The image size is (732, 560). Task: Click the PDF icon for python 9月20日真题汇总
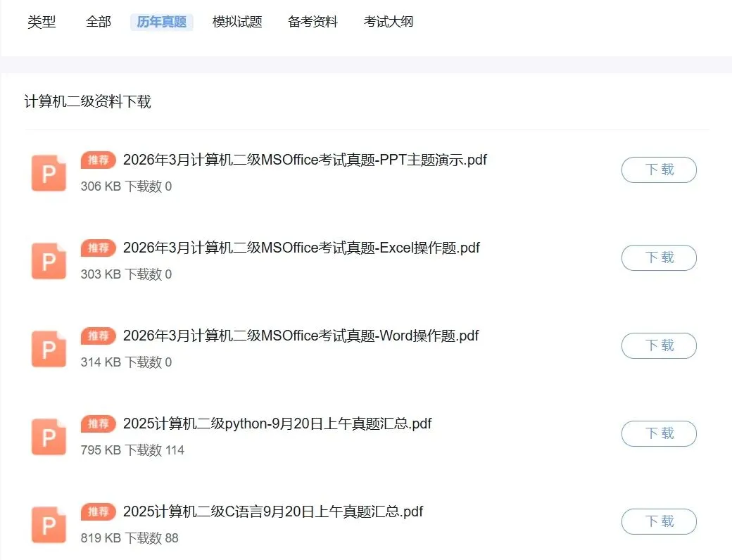[48, 436]
